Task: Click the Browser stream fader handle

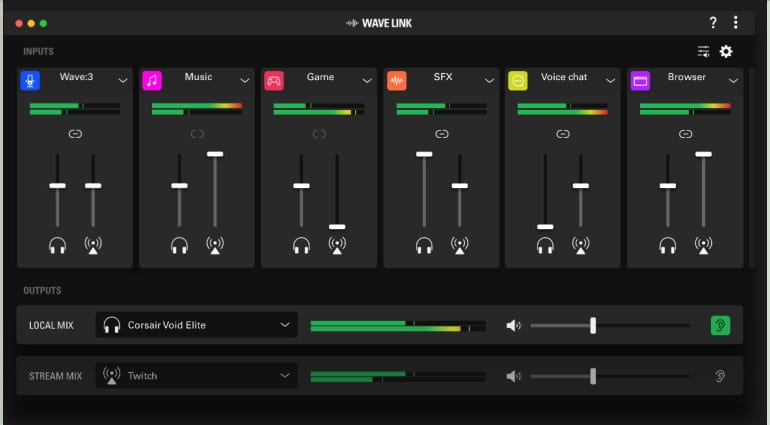Action: click(x=703, y=154)
